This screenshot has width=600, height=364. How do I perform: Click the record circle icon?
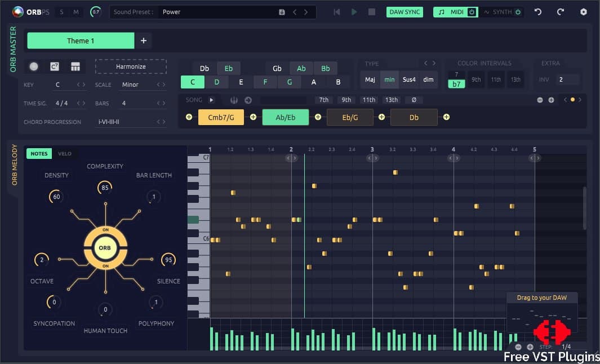click(x=34, y=66)
